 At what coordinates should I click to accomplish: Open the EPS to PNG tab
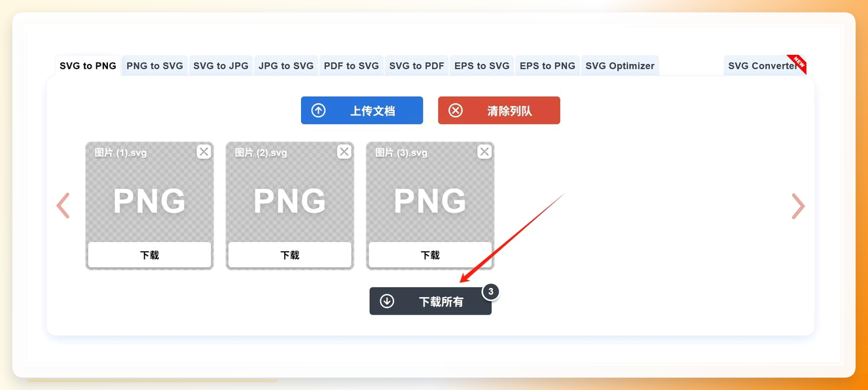tap(547, 65)
